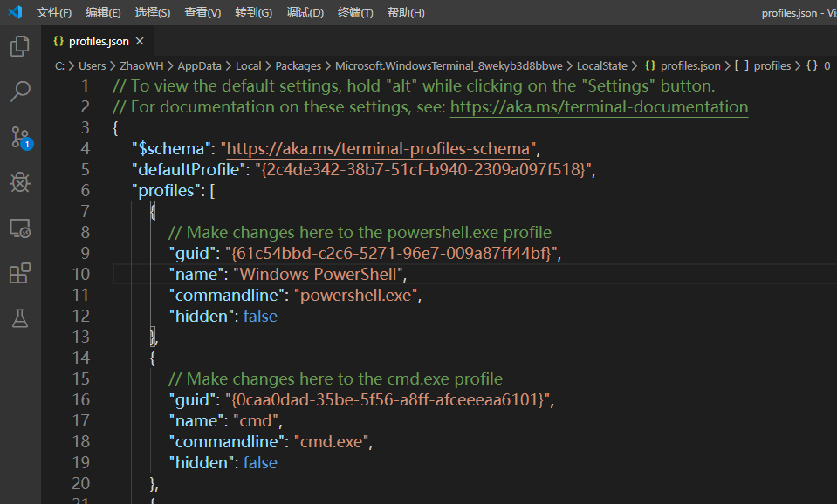Screen dimensions: 837x504
Task: Select the profiles.json editor tab
Action: [99, 40]
